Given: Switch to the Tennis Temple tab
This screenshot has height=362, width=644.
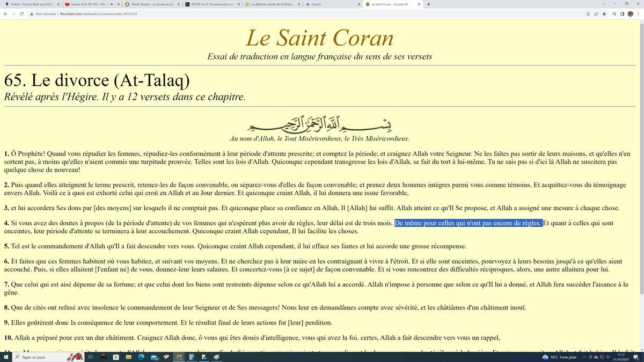Looking at the screenshot, I should click(x=152, y=4).
